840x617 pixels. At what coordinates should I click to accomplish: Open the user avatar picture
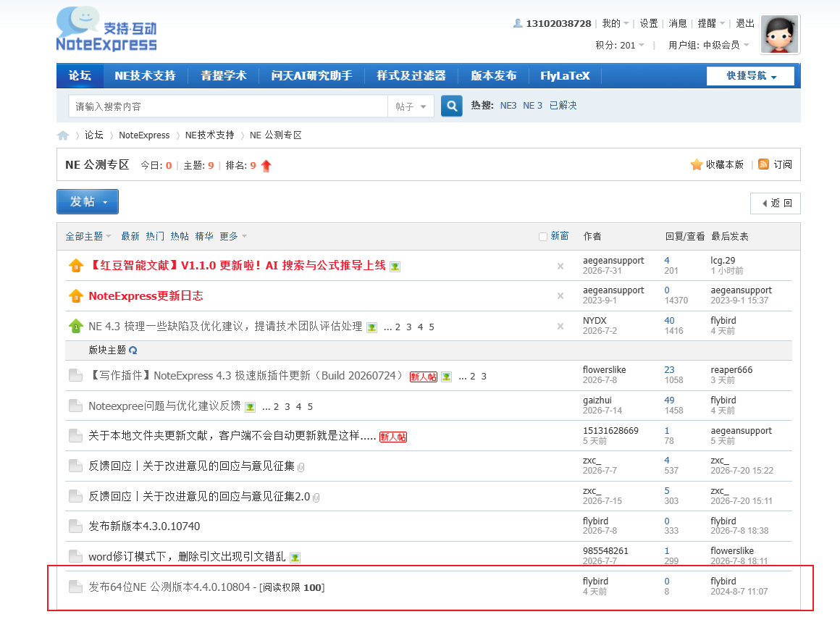click(x=779, y=34)
